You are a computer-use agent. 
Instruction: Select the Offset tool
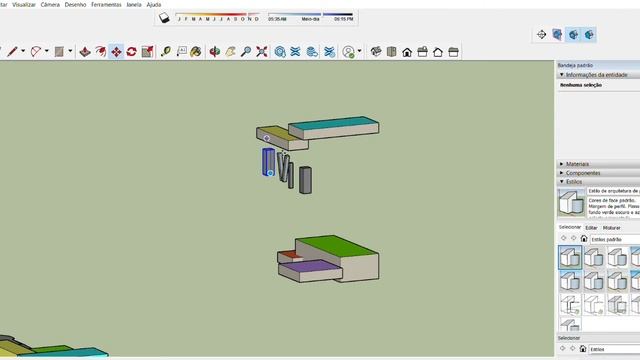[100, 52]
